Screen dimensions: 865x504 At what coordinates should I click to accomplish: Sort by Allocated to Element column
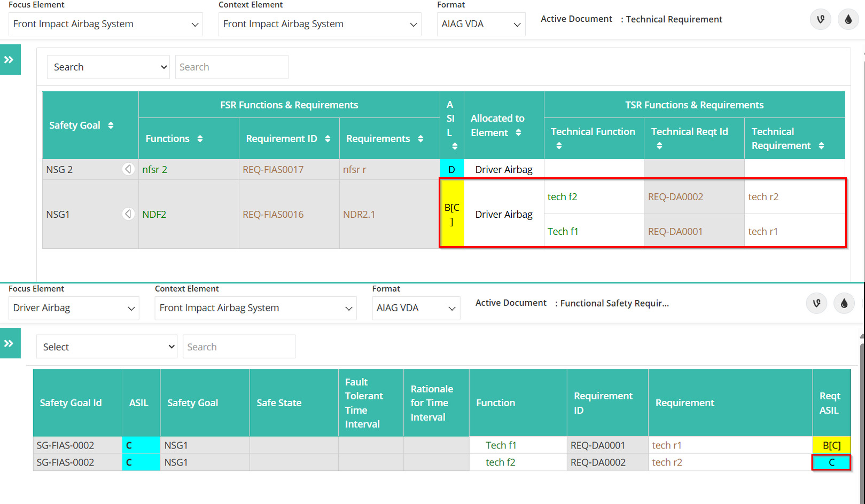(x=518, y=132)
